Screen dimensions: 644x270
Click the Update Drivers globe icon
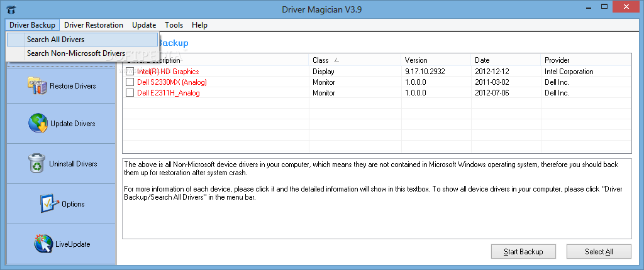point(38,123)
